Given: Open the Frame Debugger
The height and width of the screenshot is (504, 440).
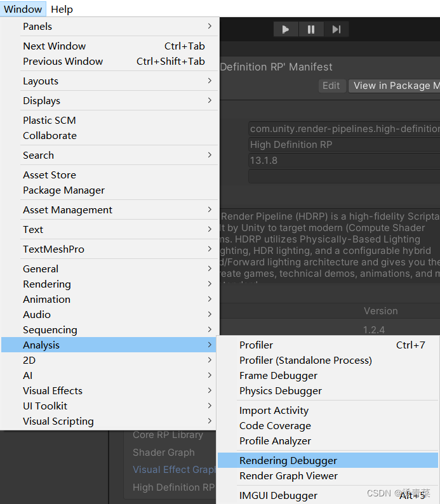Looking at the screenshot, I should tap(328, 375).
